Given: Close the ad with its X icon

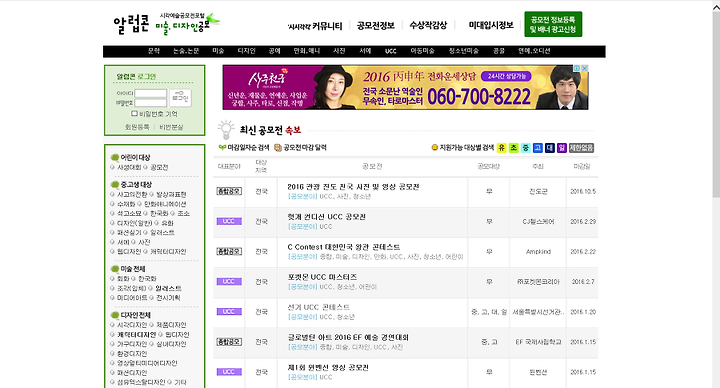Looking at the screenshot, I should (585, 68).
